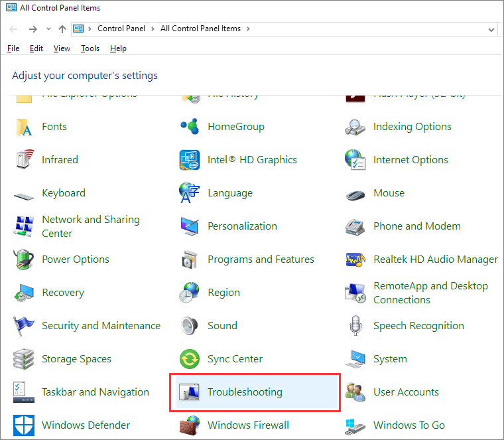This screenshot has height=440, width=504.
Task: Open the Troubleshooting link
Action: [245, 392]
